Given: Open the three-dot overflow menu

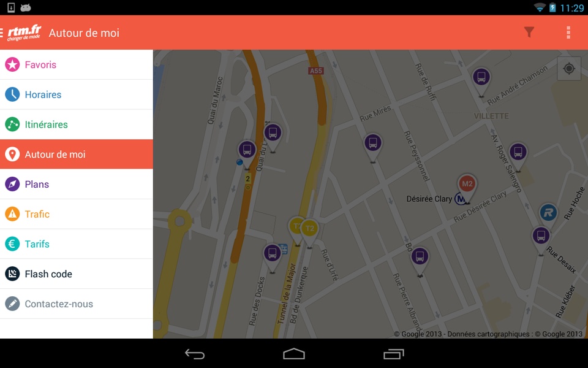Looking at the screenshot, I should [x=568, y=33].
